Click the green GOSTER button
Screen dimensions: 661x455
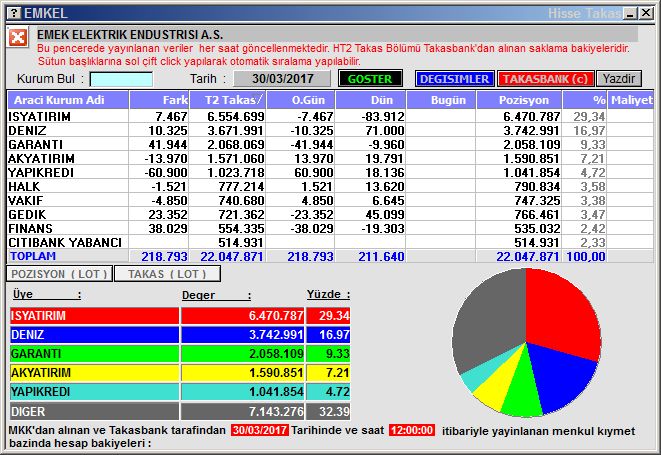(370, 78)
